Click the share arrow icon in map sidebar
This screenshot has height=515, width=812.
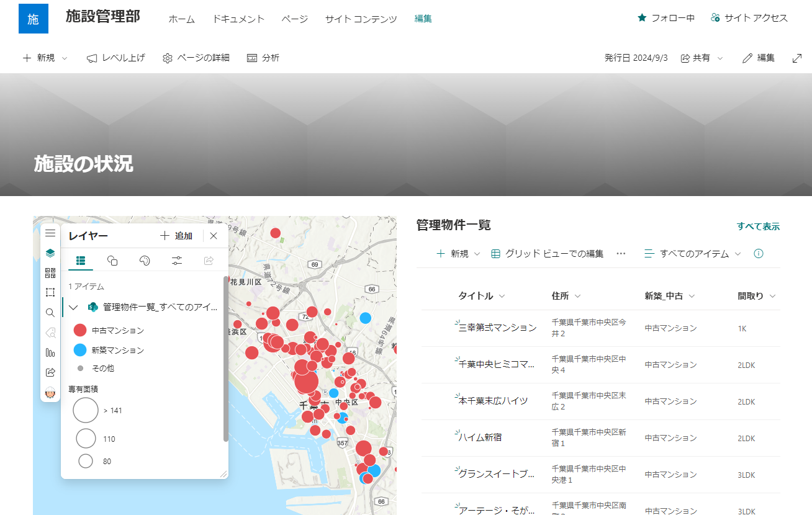[x=50, y=372]
